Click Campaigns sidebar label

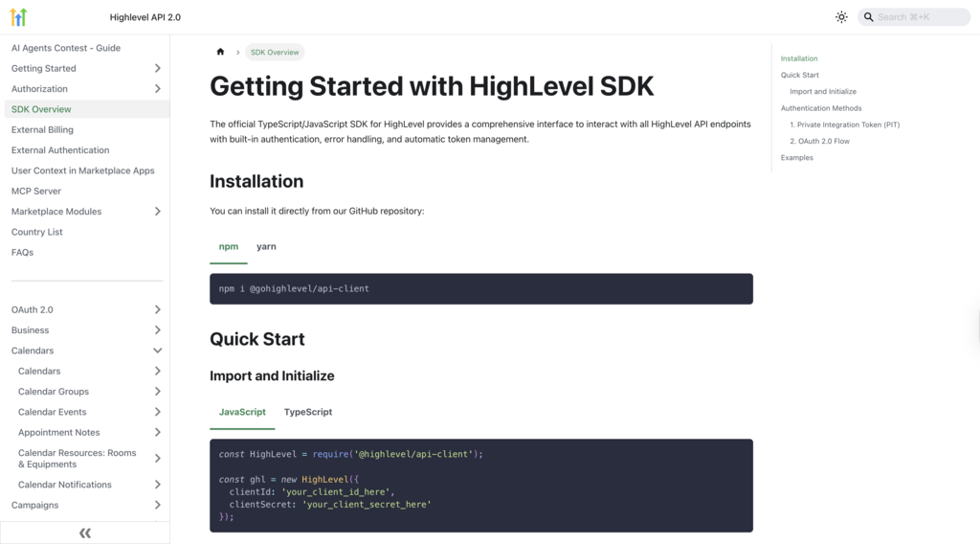point(35,506)
